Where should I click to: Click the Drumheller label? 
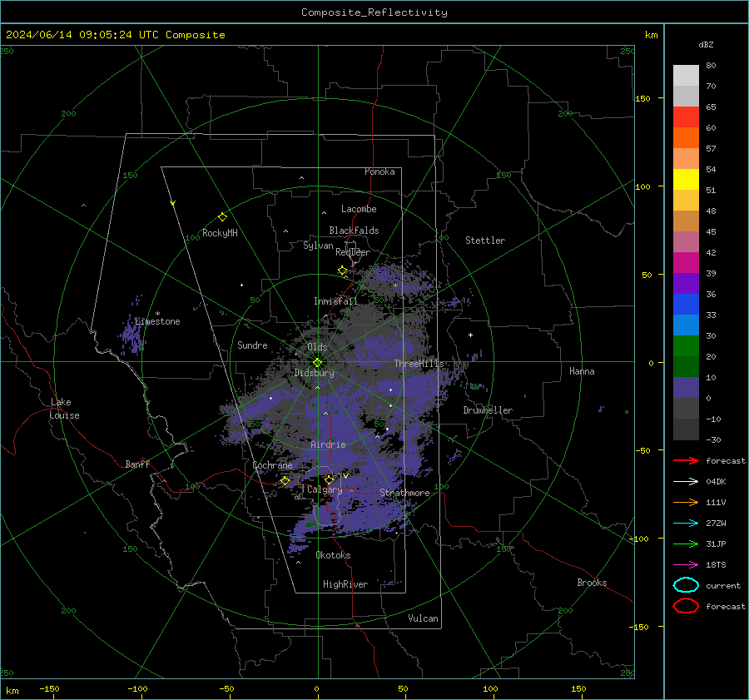click(488, 410)
